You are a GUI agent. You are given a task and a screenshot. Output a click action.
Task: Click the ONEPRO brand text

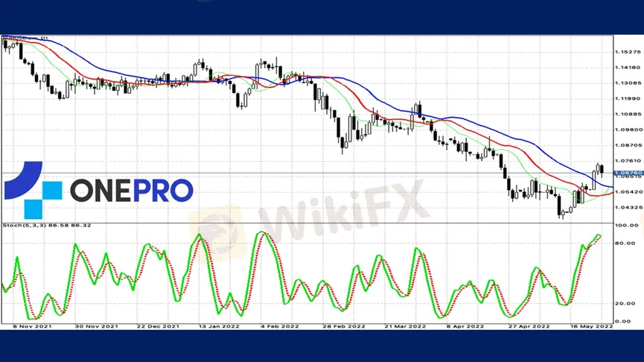132,190
